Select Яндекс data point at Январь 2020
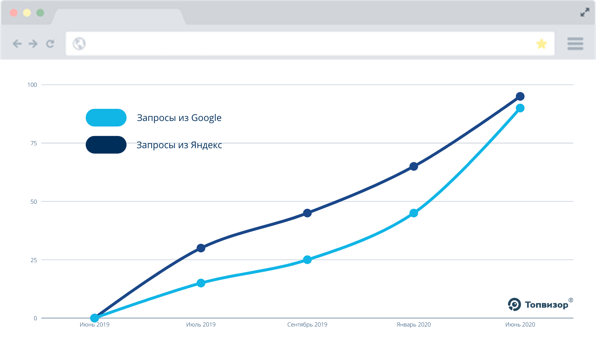Viewport: 596px width, 364px height. 414,167
